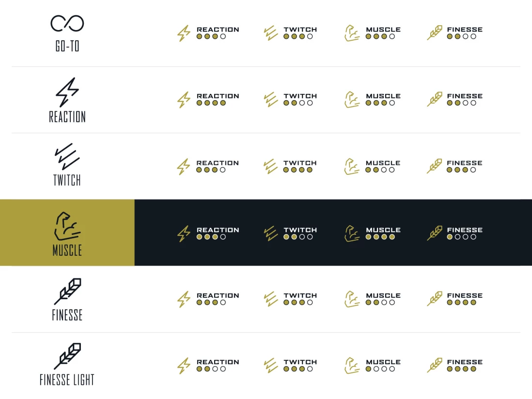Select the Finesse Light feather icon
532x399 pixels.
click(x=67, y=356)
